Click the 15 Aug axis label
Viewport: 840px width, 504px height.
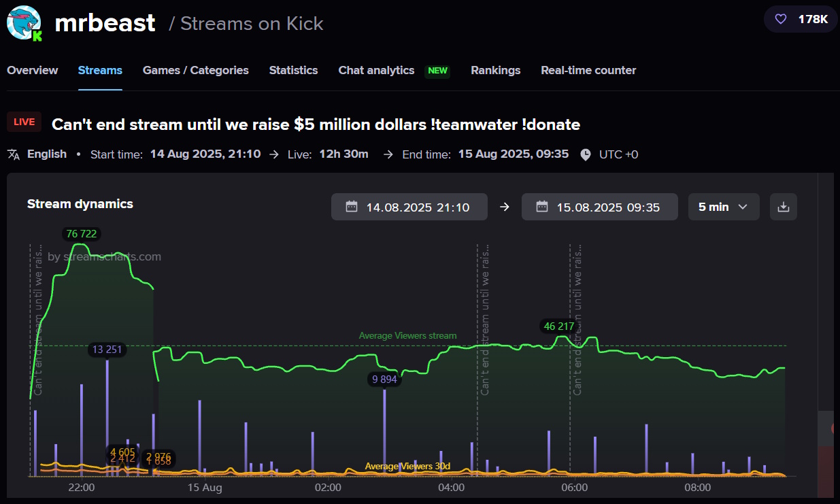(x=205, y=488)
